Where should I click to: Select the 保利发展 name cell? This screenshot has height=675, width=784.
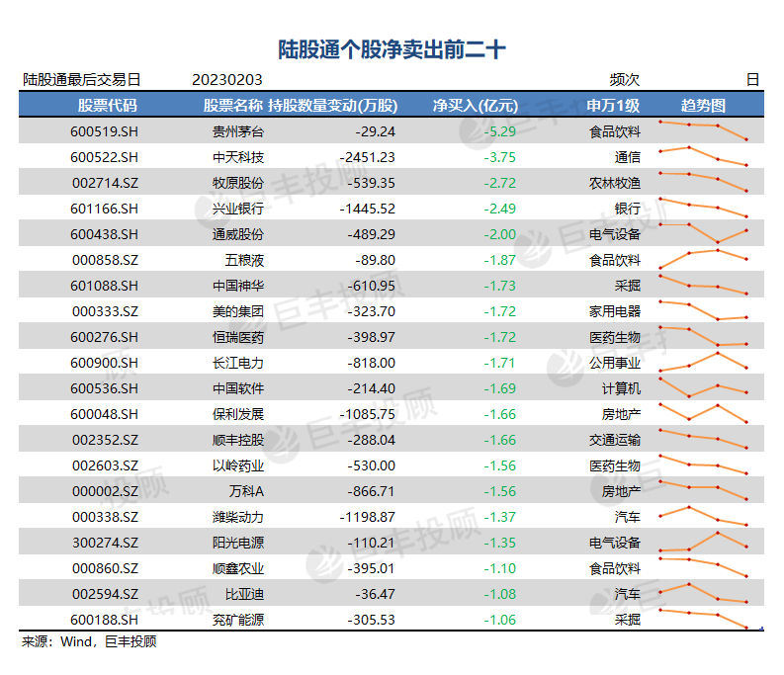coord(238,414)
